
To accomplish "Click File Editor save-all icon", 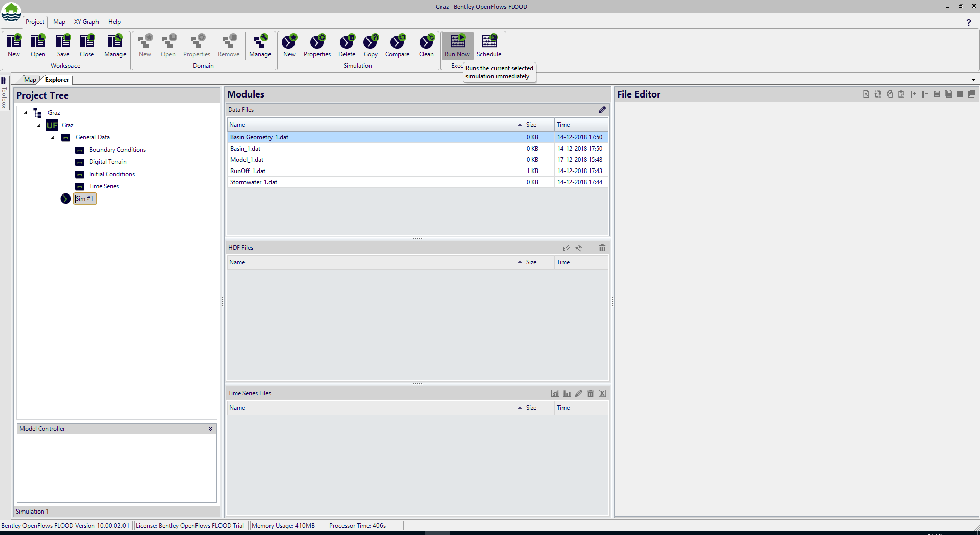I will pyautogui.click(x=948, y=94).
